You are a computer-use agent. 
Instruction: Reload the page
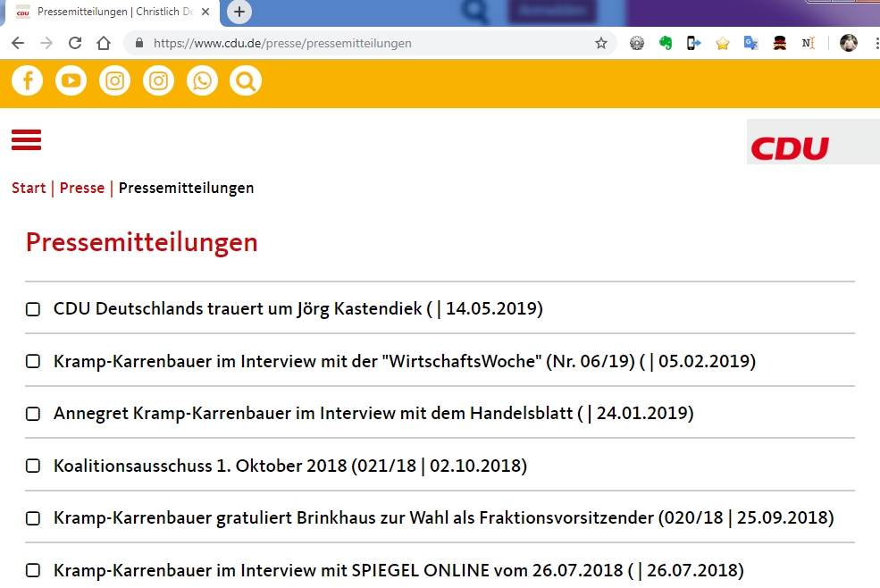click(x=75, y=43)
